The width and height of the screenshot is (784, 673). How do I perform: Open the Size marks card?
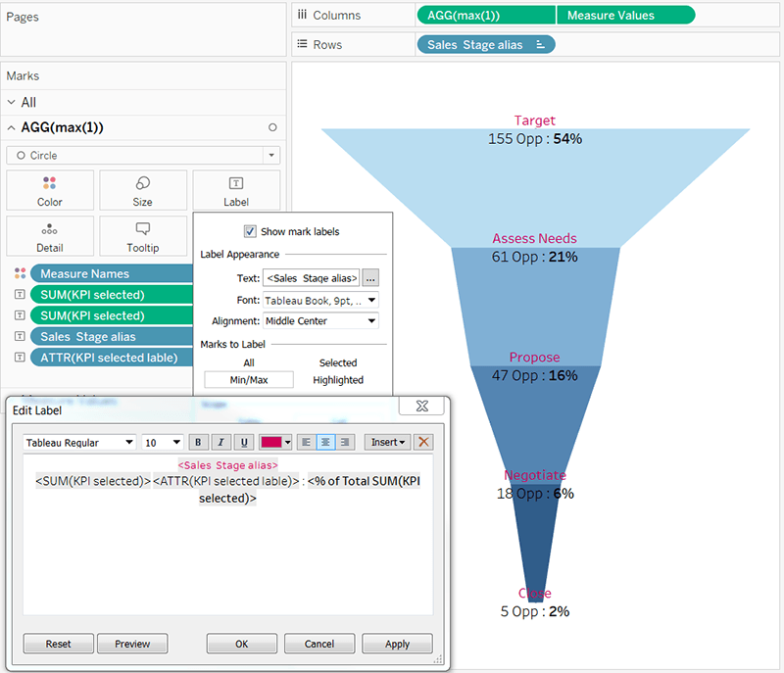143,190
